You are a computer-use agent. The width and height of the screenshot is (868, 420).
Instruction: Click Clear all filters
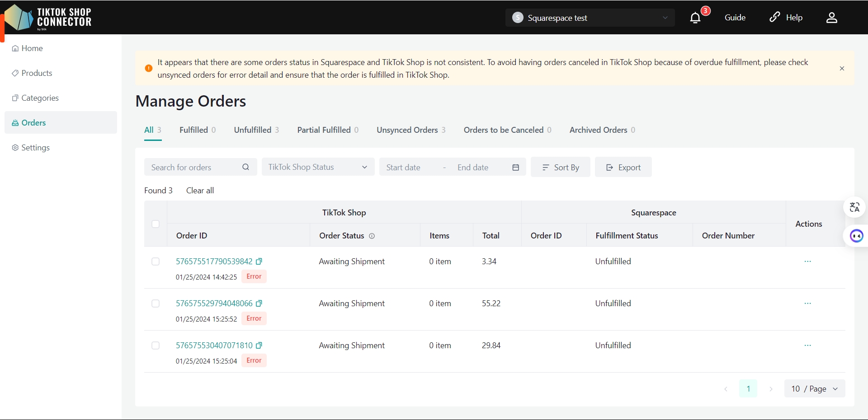point(200,191)
